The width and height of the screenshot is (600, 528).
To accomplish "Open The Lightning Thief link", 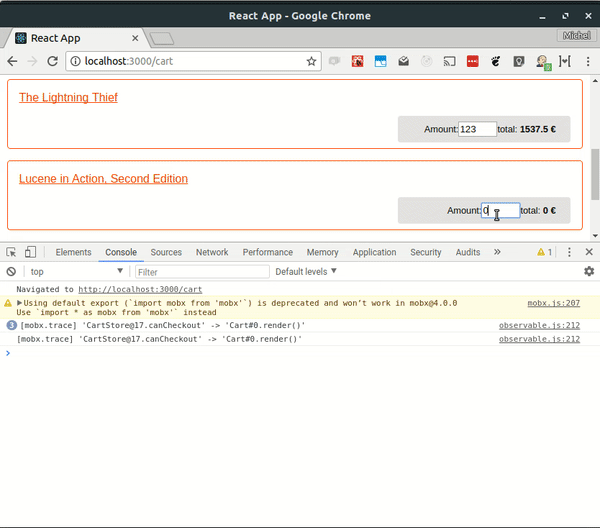I will [x=68, y=98].
